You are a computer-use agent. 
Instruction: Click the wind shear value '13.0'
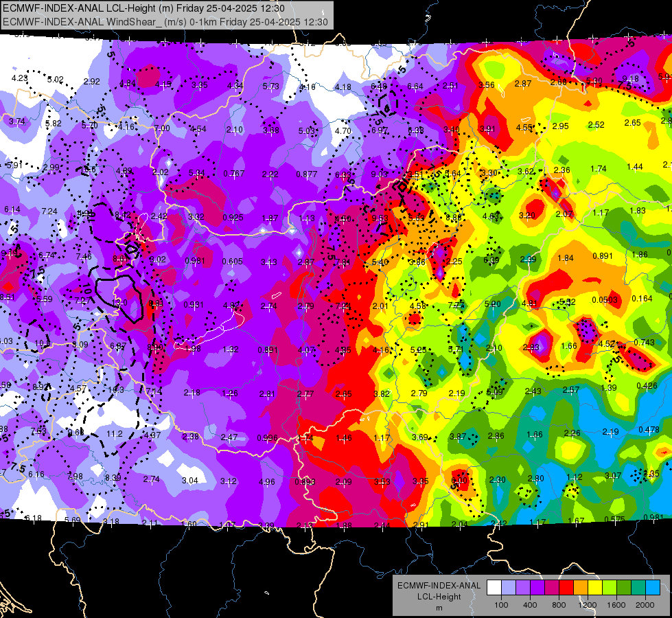click(119, 302)
